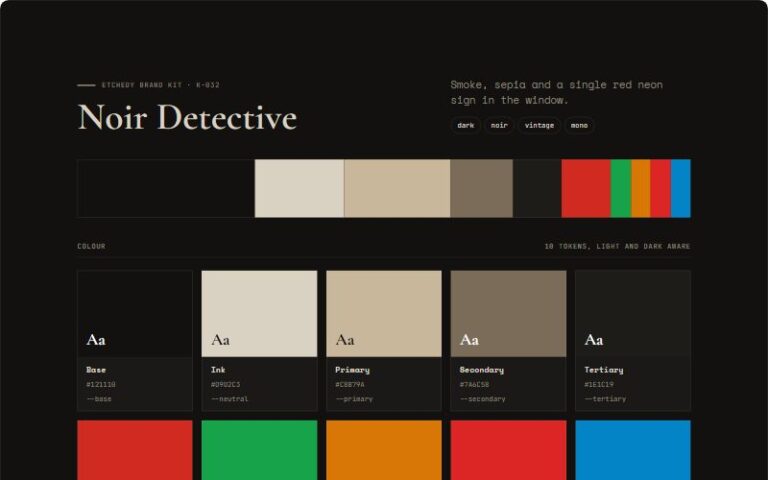Click the 'COLOUR' section label
768x480 pixels.
pos(91,246)
